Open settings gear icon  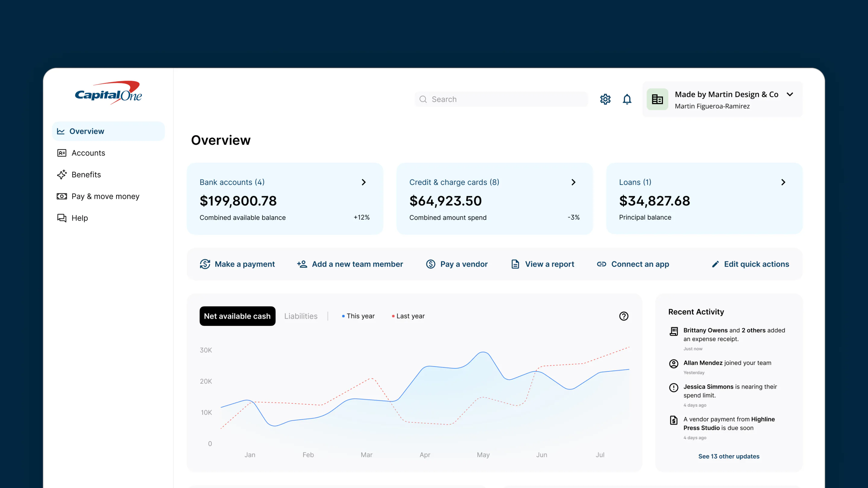coord(605,99)
